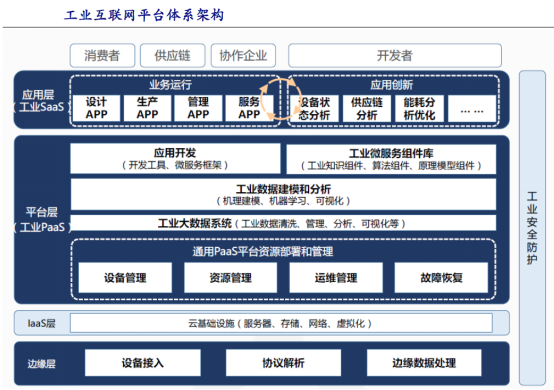The image size is (554, 390).
Task: Click the 工业微服务组件库 block
Action: tap(391, 159)
